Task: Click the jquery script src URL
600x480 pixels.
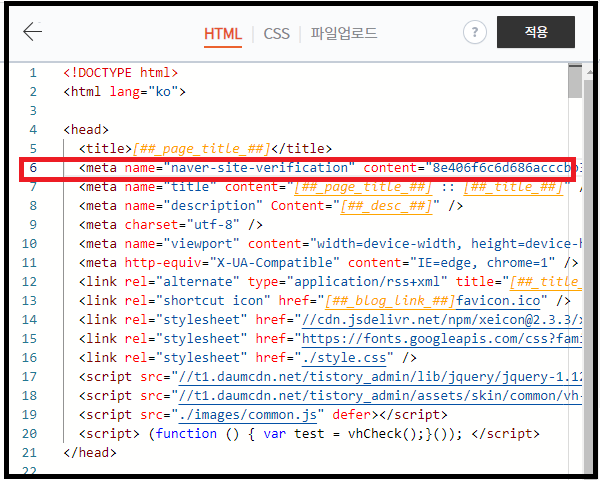Action: [x=380, y=377]
